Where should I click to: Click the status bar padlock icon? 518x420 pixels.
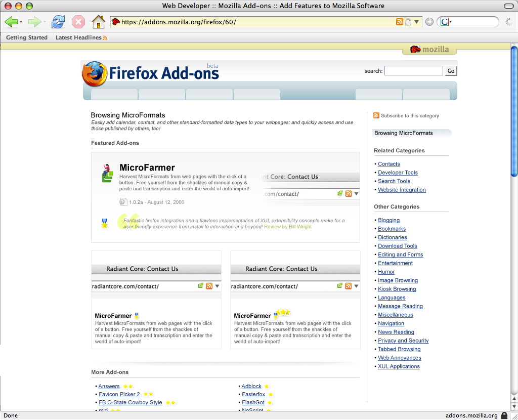(504, 415)
